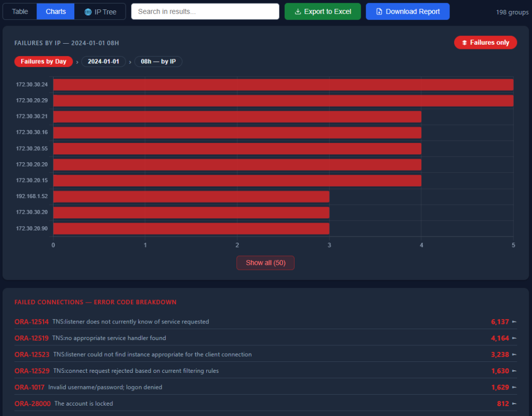Switch to the Table tab
The height and width of the screenshot is (416, 532).
pos(20,11)
